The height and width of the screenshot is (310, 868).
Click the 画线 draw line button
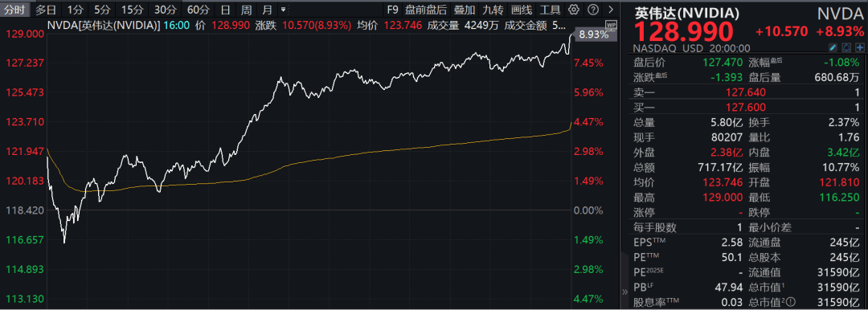point(522,10)
